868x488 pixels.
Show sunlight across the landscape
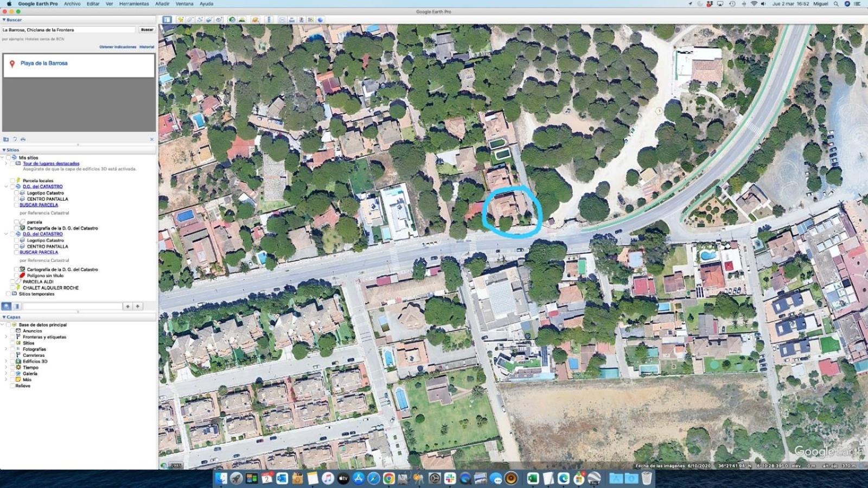[x=241, y=20]
